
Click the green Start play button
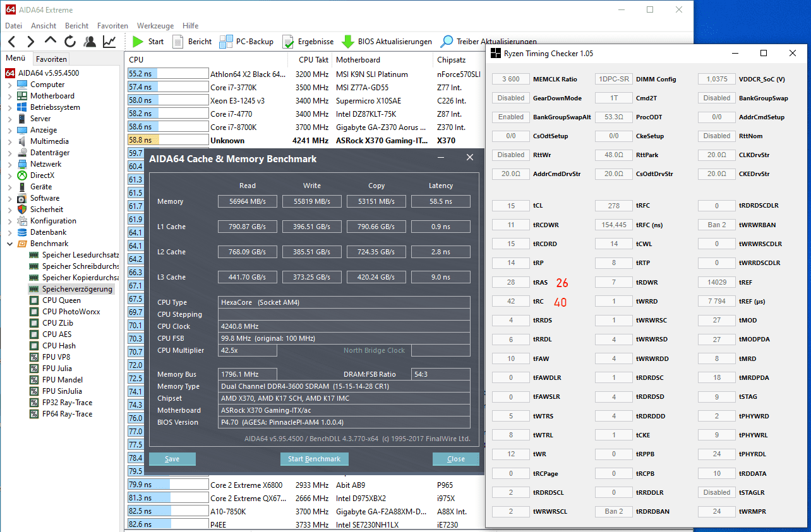point(138,42)
